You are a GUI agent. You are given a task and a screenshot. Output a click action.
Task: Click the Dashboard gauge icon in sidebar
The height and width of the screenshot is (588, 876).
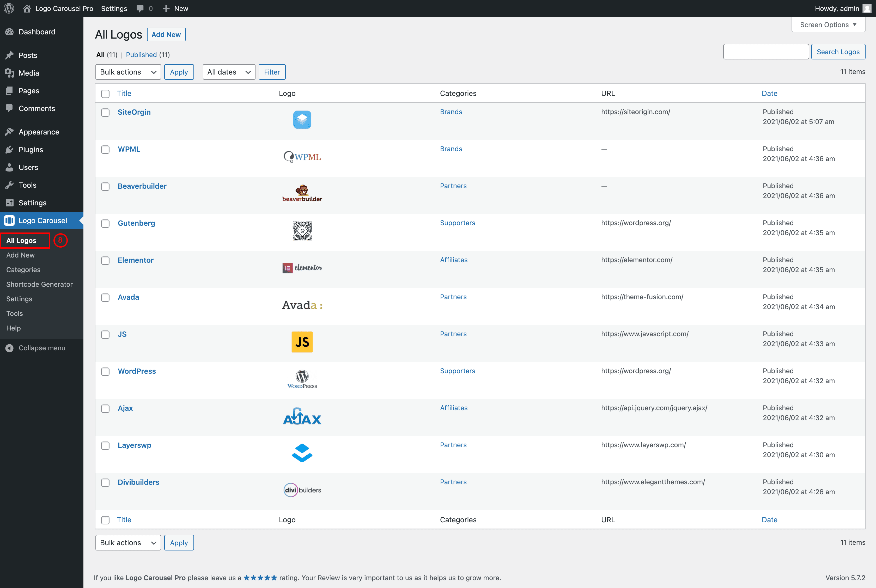(x=10, y=32)
